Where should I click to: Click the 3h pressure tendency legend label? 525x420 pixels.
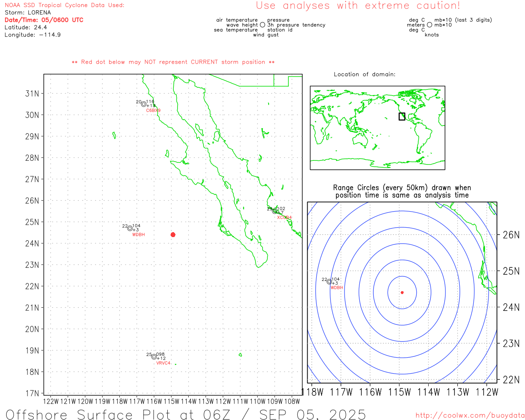297,25
